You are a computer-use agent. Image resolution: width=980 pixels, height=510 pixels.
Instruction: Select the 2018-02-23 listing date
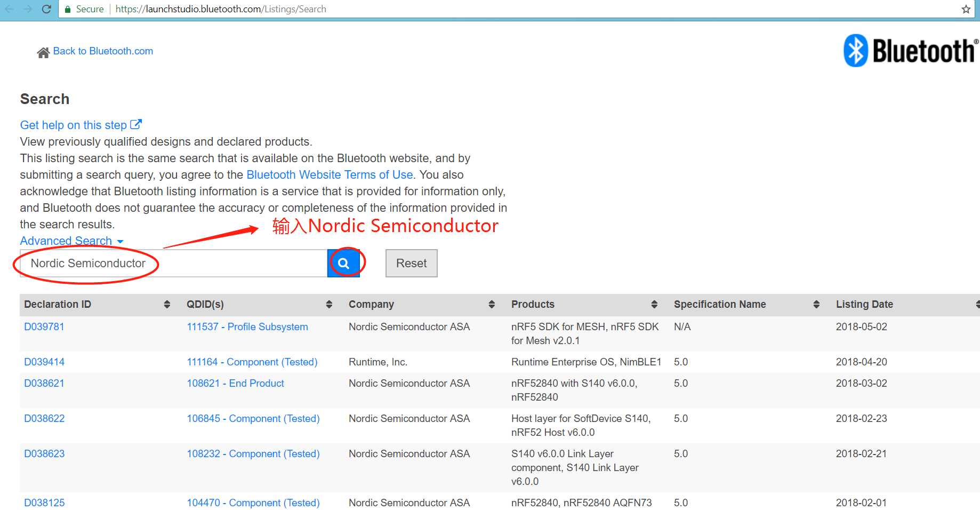point(862,418)
